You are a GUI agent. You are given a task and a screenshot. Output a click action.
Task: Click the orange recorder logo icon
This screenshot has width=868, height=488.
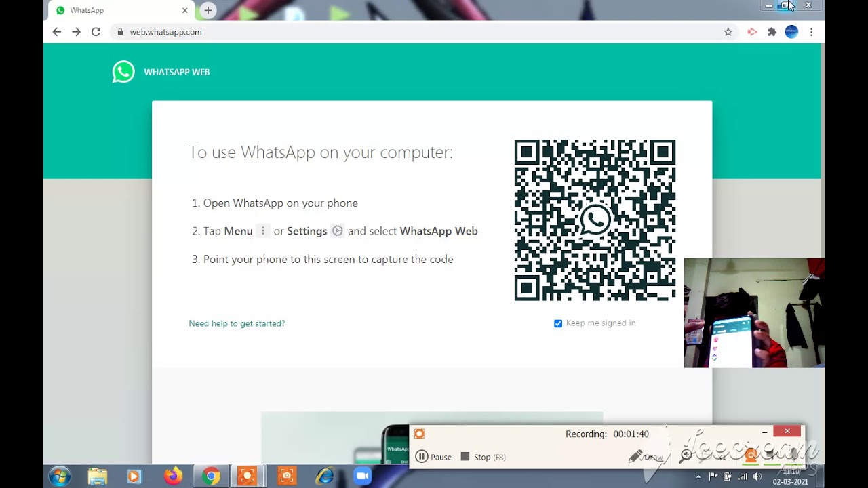419,434
